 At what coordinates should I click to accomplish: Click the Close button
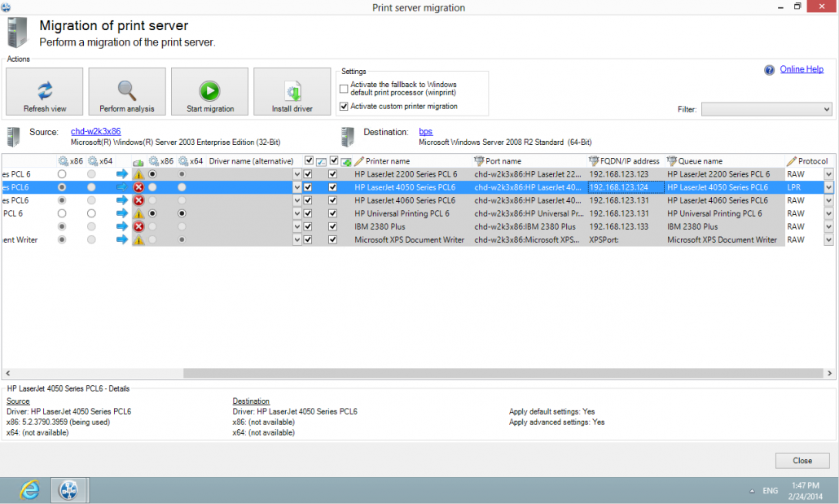click(802, 460)
